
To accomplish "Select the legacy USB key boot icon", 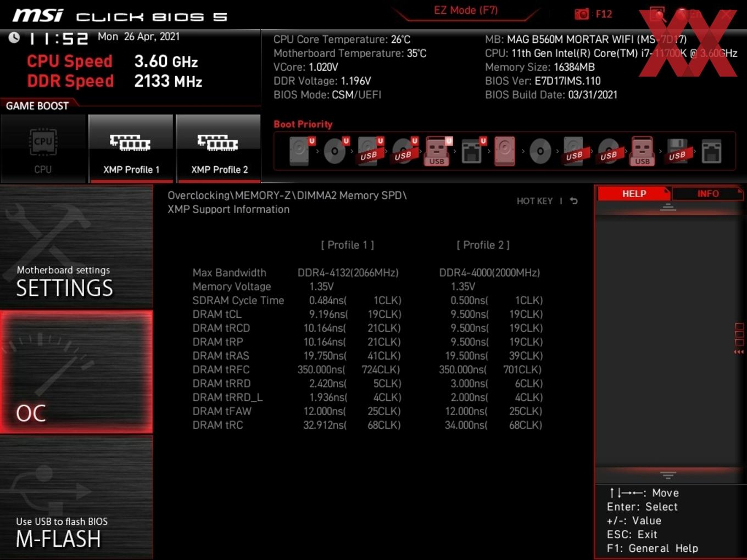I will click(643, 151).
